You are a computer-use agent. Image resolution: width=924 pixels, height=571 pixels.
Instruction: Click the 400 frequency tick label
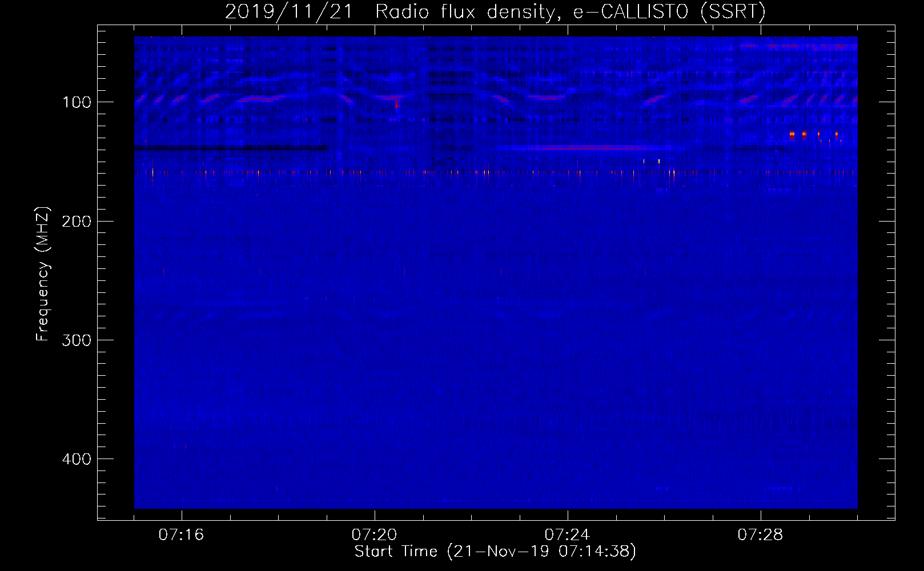coord(77,459)
